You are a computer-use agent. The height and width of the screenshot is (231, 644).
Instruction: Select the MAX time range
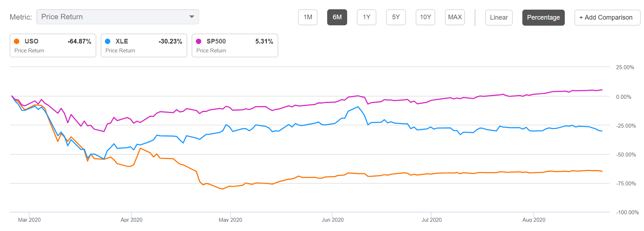[455, 17]
